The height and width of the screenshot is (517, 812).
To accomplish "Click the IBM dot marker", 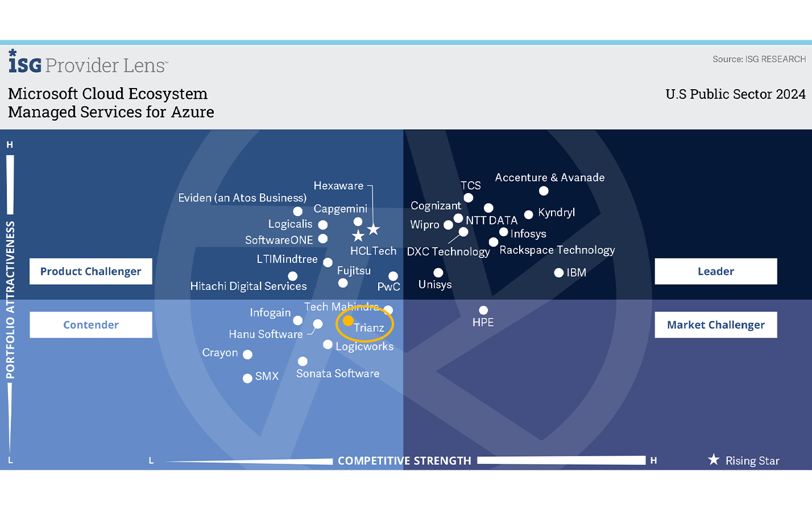I will tap(559, 273).
